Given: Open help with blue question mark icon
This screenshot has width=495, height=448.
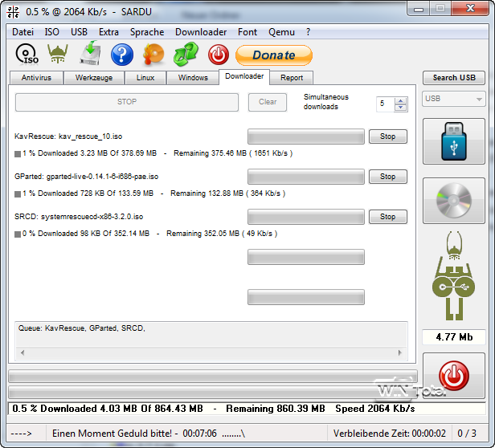Looking at the screenshot, I should [122, 55].
